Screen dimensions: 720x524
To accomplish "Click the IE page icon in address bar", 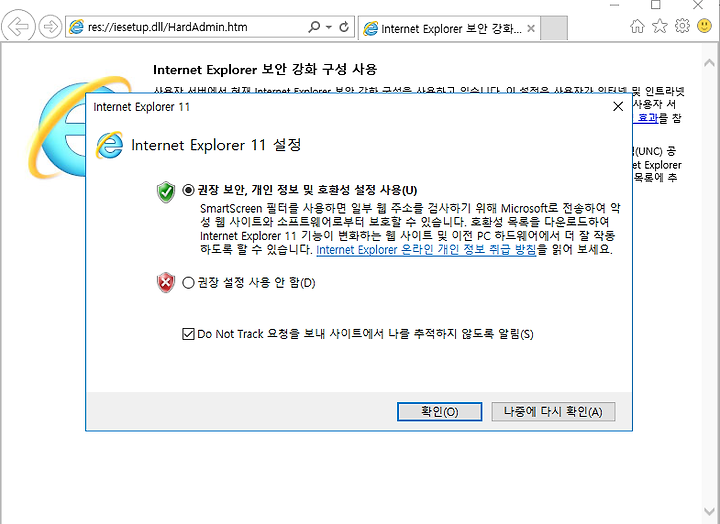I will pyautogui.click(x=76, y=27).
